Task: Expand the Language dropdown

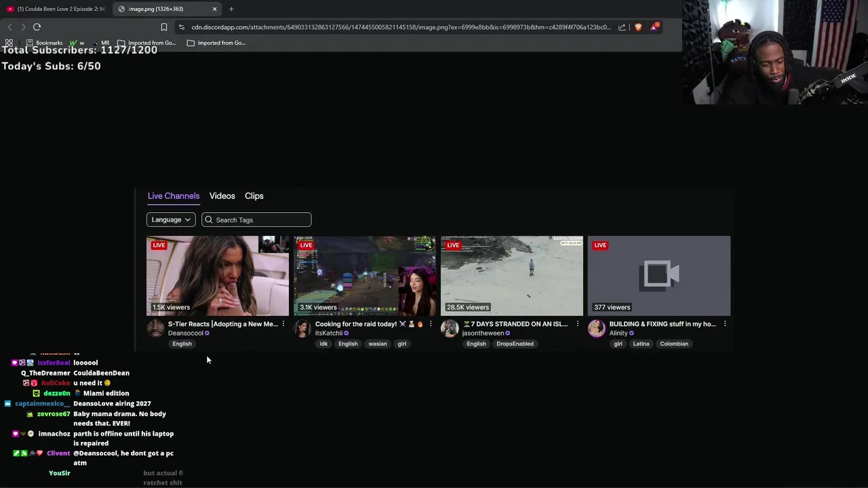Action: (171, 220)
